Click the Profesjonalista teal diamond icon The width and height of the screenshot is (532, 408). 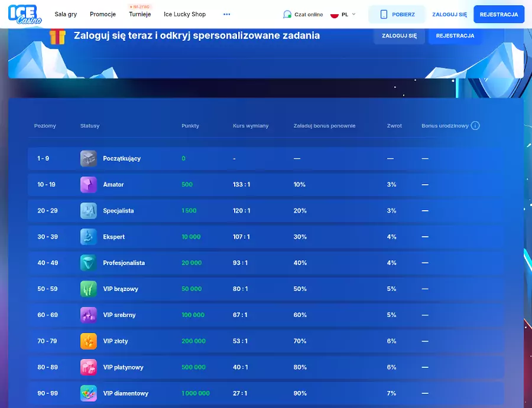(88, 263)
